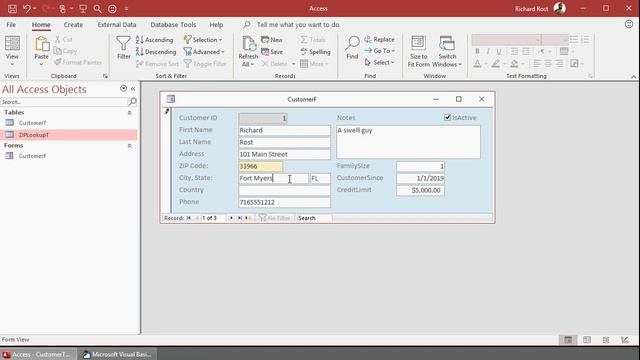Screen dimensions: 640x360
Task: Click the ZIP Code field
Action: tap(260, 166)
